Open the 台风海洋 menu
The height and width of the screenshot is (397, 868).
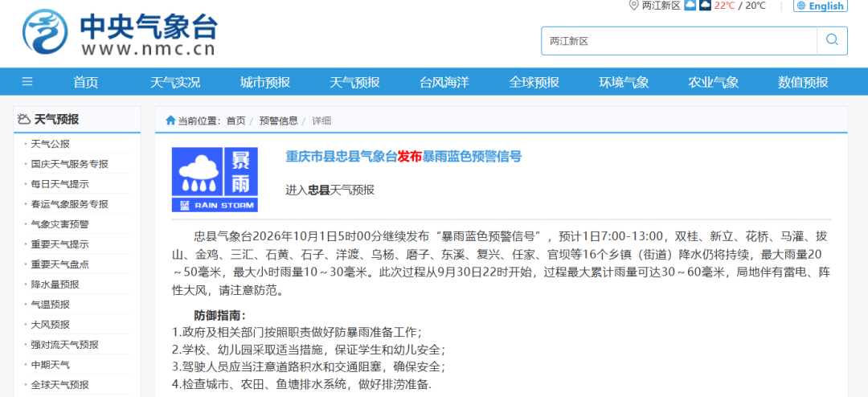pyautogui.click(x=444, y=82)
